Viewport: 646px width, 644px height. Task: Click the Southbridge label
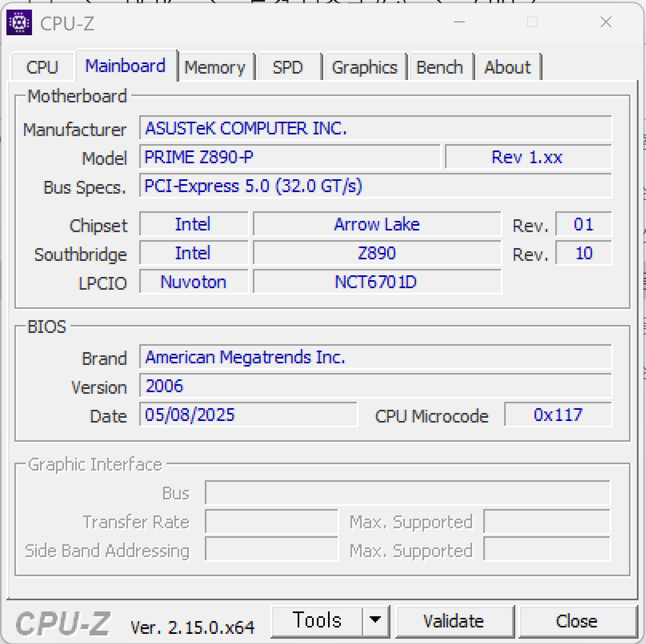tap(81, 255)
